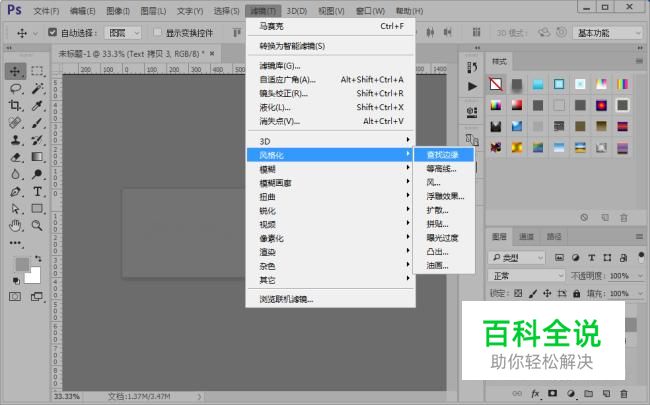Delete layer trash icon in Layers panel

tap(623, 393)
